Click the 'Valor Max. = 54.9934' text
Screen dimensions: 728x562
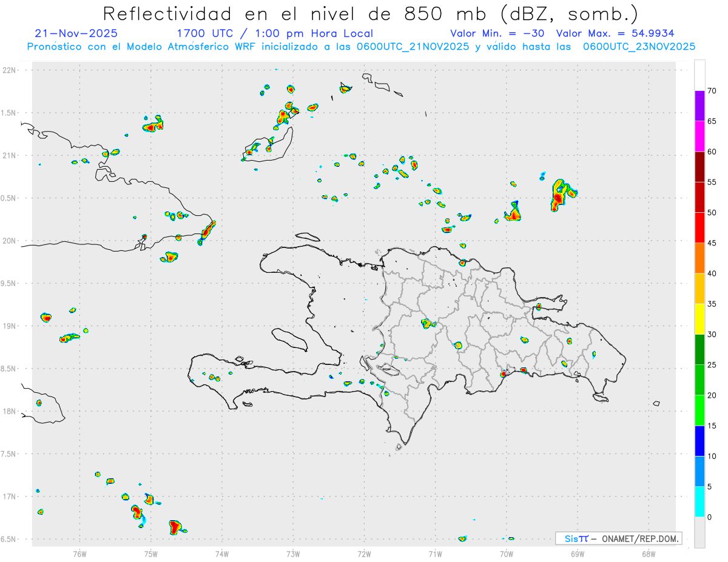point(616,33)
